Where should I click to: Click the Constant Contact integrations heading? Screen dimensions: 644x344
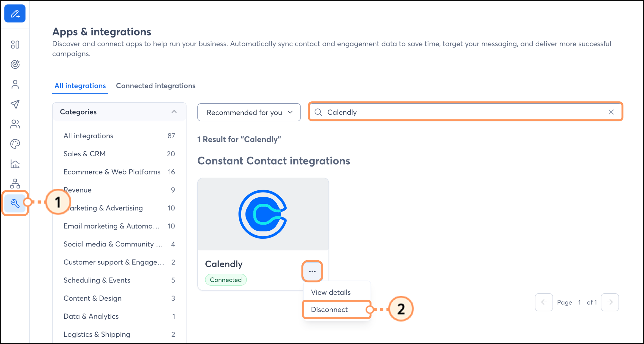pyautogui.click(x=274, y=161)
